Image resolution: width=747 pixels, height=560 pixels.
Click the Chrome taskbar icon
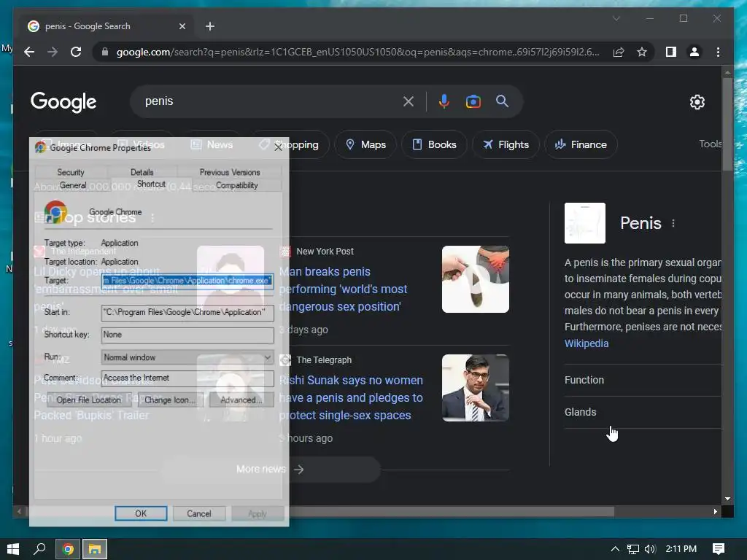(x=68, y=549)
